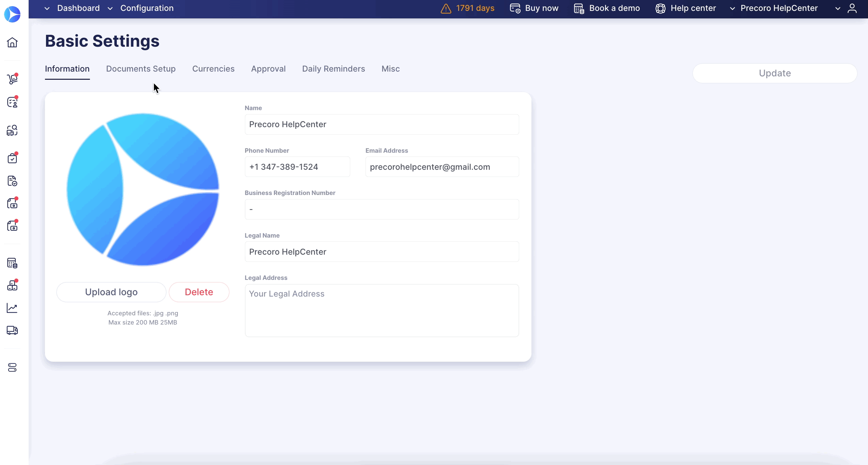The height and width of the screenshot is (465, 868).
Task: Expand the Precoro HelpCenter company chevron
Action: [x=732, y=8]
